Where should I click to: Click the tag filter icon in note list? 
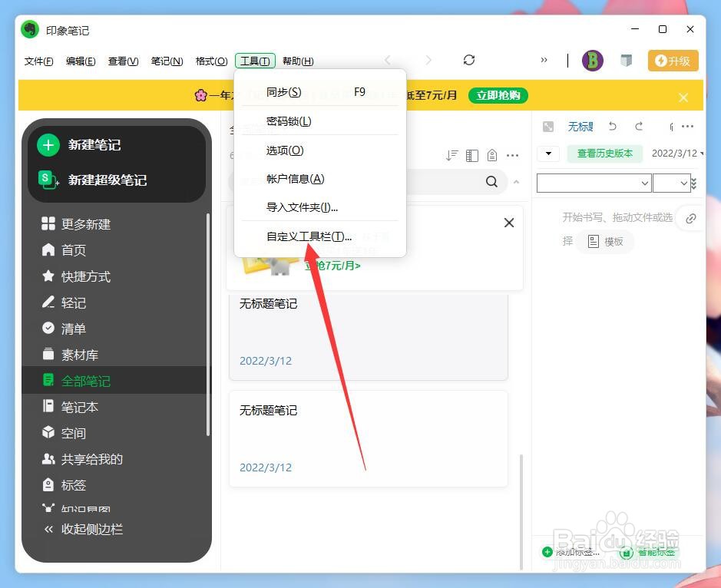[x=492, y=155]
